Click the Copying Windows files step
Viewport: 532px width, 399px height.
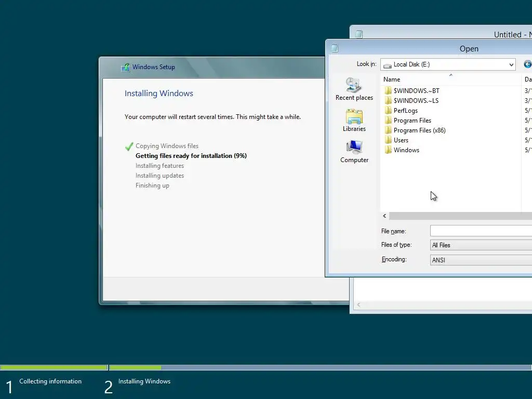click(x=167, y=146)
